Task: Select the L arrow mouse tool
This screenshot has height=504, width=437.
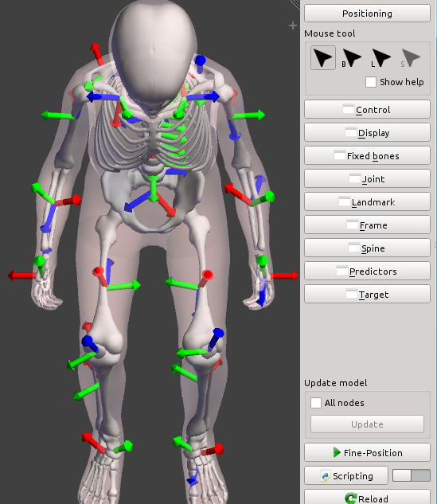Action: [x=380, y=58]
